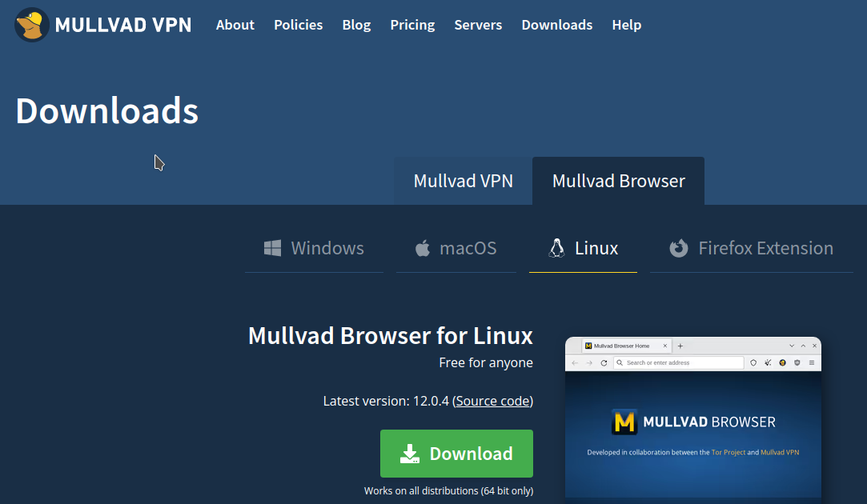867x504 pixels.
Task: Open the Help menu item
Action: click(627, 25)
